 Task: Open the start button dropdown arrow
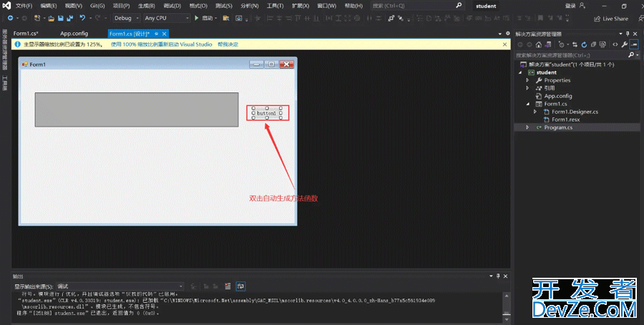[216, 18]
